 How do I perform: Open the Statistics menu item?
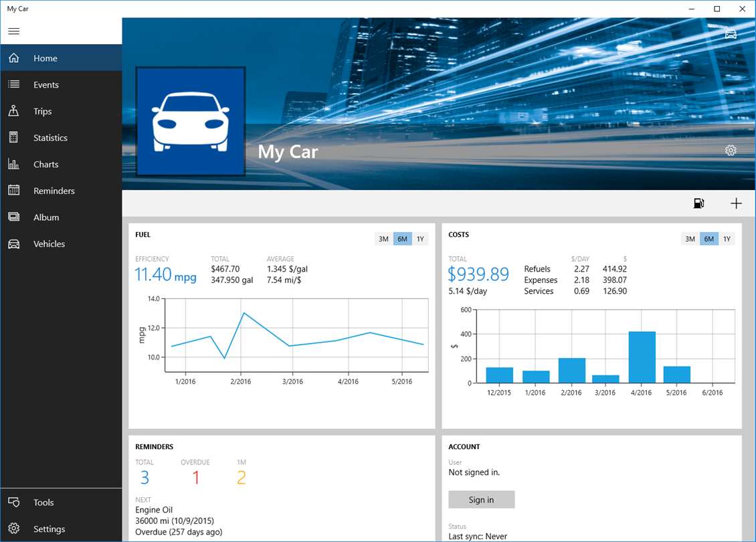[62, 138]
